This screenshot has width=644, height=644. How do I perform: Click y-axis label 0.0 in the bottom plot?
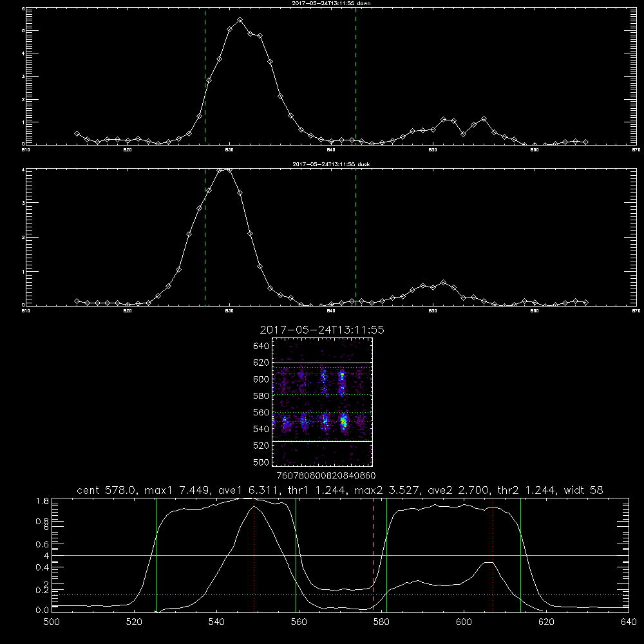[x=42, y=611]
